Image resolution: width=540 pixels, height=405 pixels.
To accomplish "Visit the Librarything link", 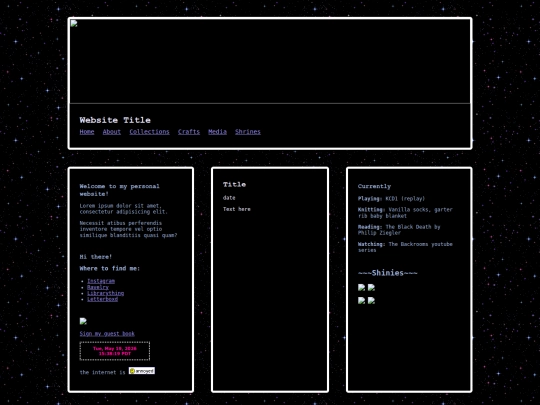I will 105,293.
